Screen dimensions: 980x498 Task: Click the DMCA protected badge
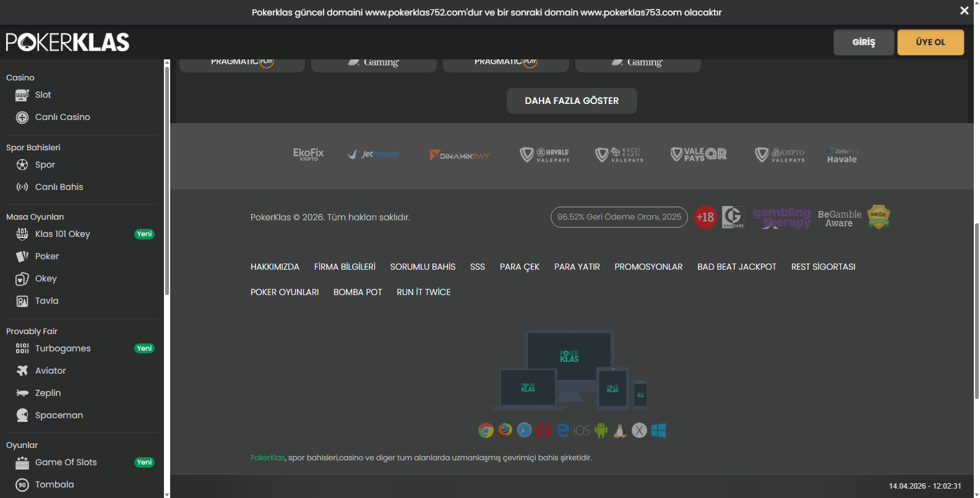[x=879, y=217]
